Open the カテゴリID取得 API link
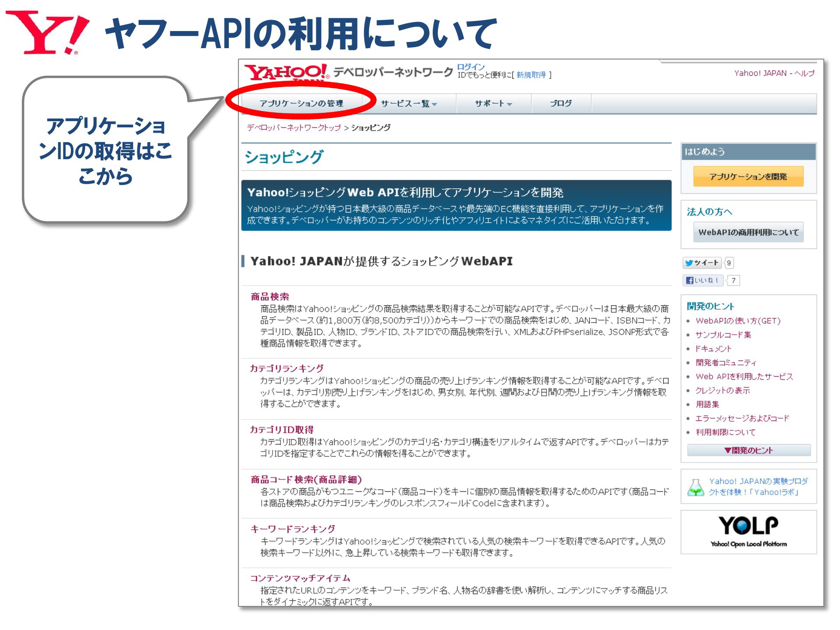Screen dimensions: 840x630 pyautogui.click(x=282, y=430)
